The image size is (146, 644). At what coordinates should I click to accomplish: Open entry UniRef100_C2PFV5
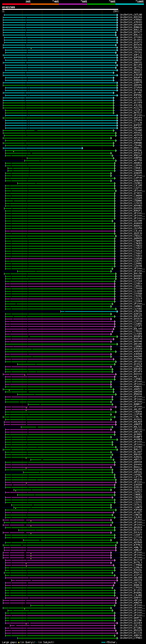(131, 178)
